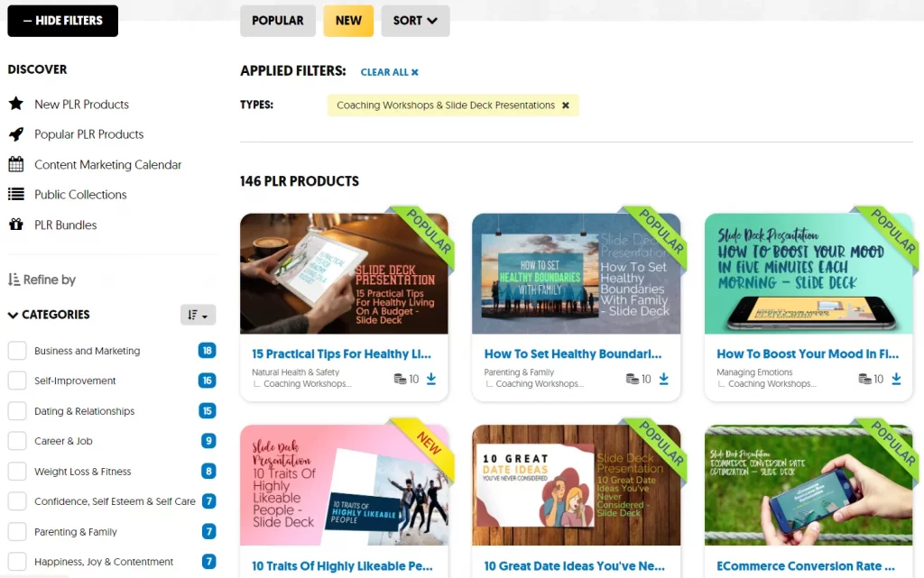Open Popular PLR Products
This screenshot has height=578, width=924.
tap(89, 134)
